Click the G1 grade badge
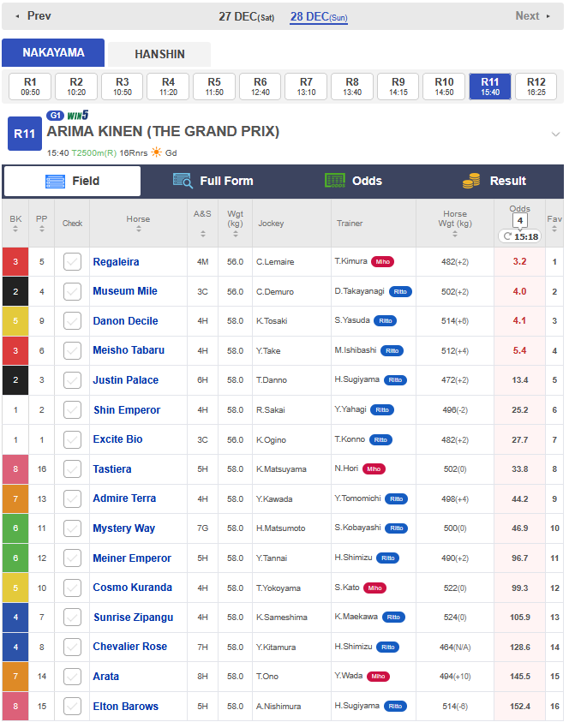Screen dimensions: 569x728 pyautogui.click(x=56, y=116)
